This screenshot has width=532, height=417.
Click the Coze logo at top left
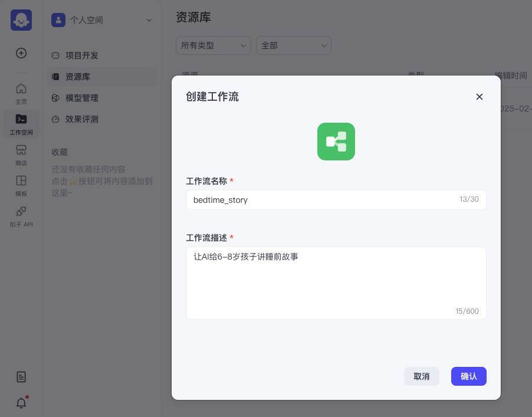click(x=21, y=19)
